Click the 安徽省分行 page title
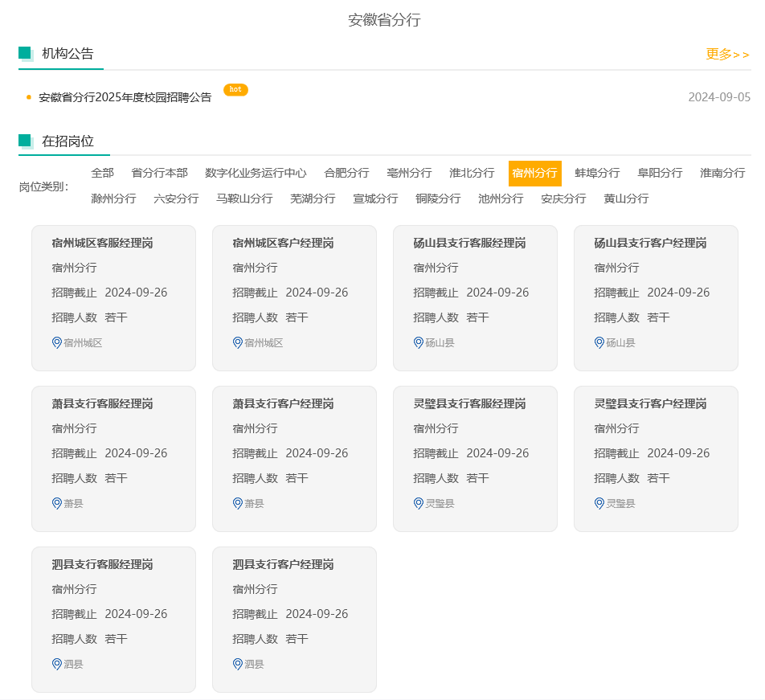Screen dimensions: 765x700 pyautogui.click(x=384, y=20)
